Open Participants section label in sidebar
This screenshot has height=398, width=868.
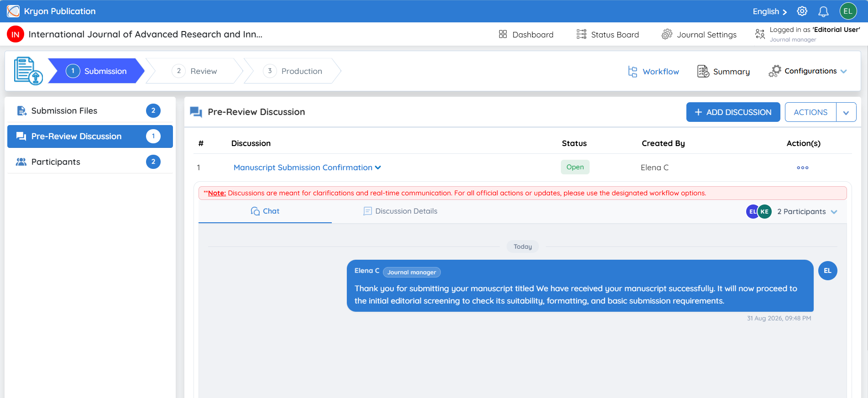coord(56,162)
